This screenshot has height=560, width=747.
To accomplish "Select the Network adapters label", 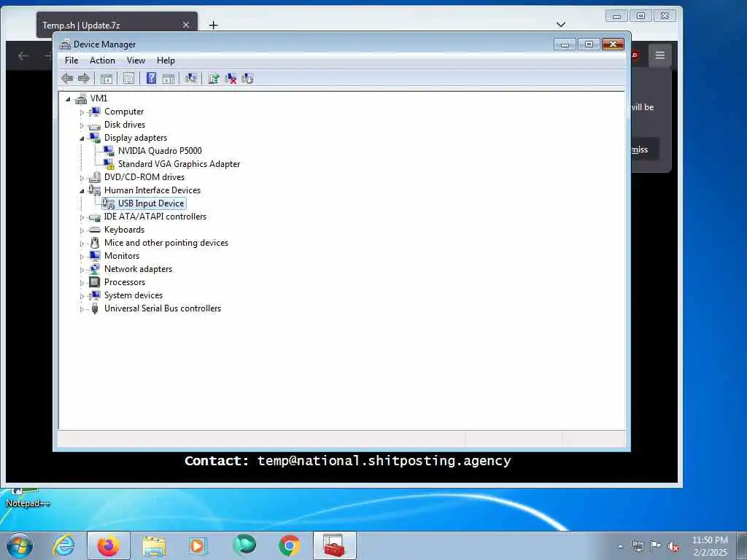I will coord(138,269).
